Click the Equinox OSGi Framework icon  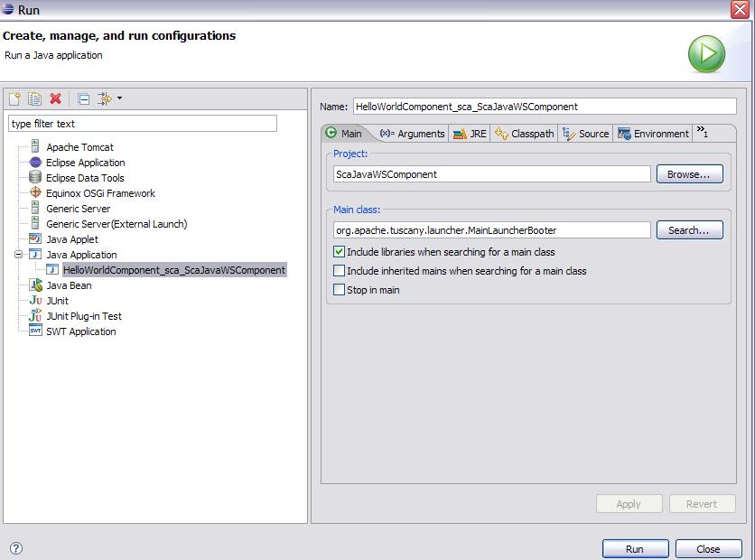pyautogui.click(x=35, y=192)
